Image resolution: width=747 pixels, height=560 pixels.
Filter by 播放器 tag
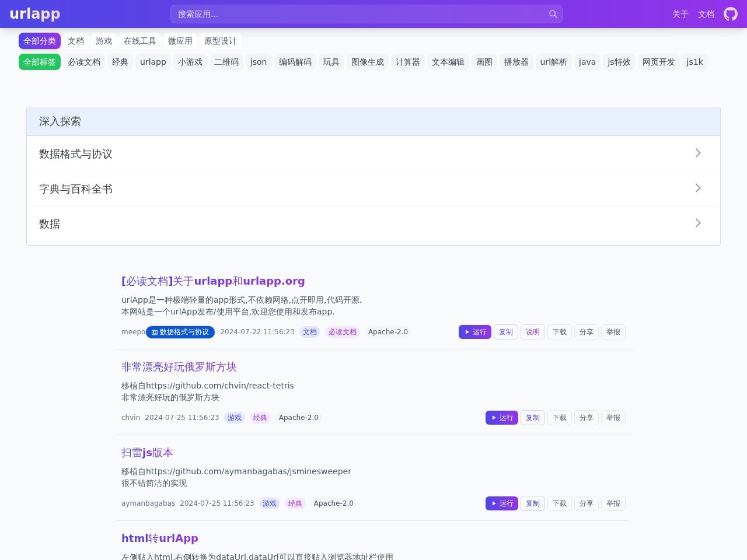click(516, 62)
